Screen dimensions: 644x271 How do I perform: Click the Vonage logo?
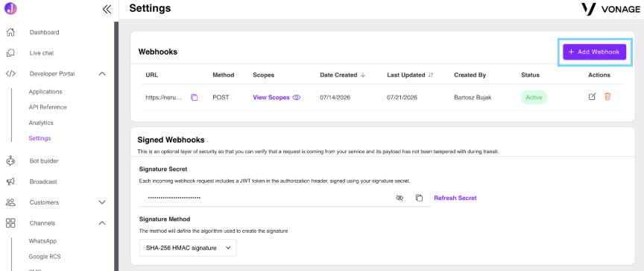click(610, 9)
